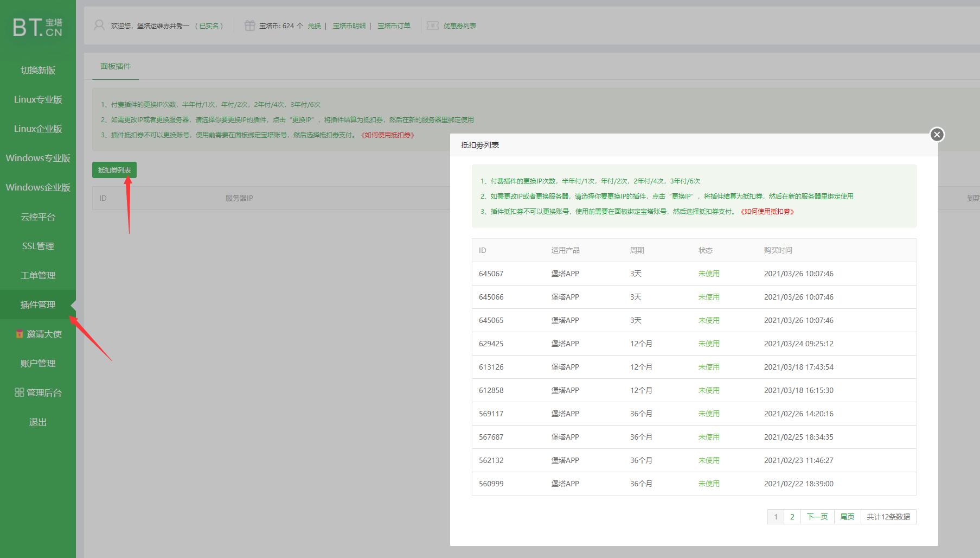This screenshot has height=558, width=980.
Task: Close the 抵扣券列表 dialog
Action: click(x=937, y=135)
